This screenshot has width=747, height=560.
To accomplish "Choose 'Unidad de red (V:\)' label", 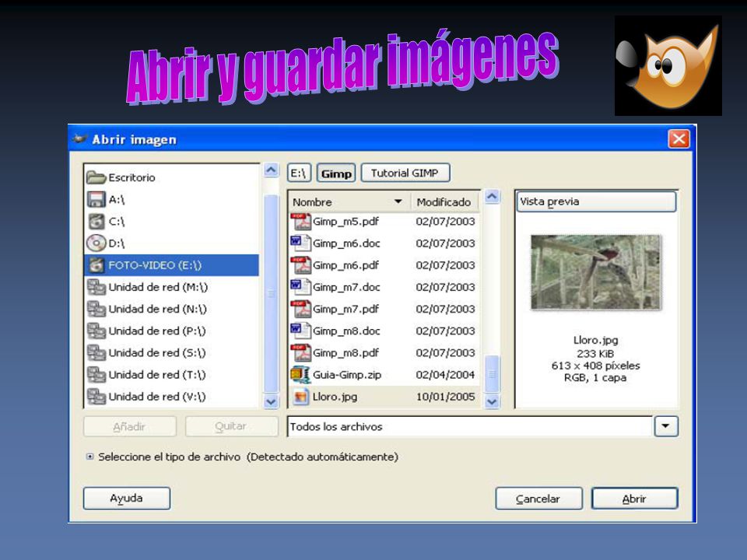I will click(x=157, y=397).
